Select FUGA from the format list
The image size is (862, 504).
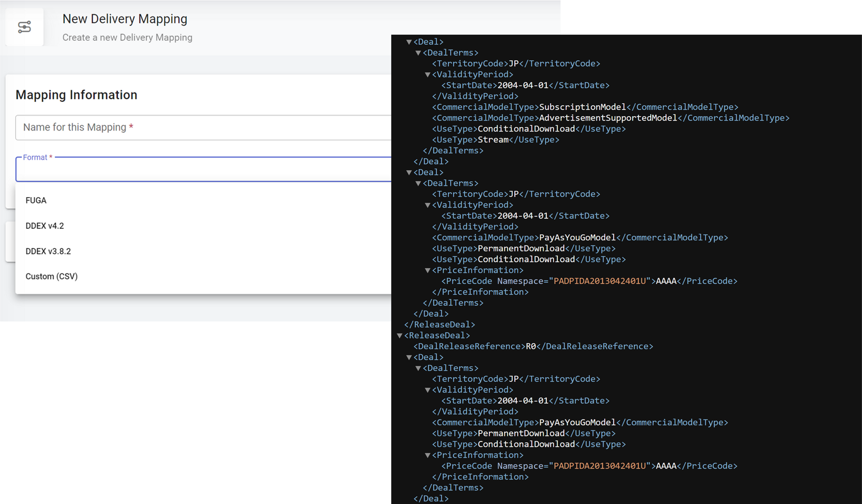click(x=36, y=200)
